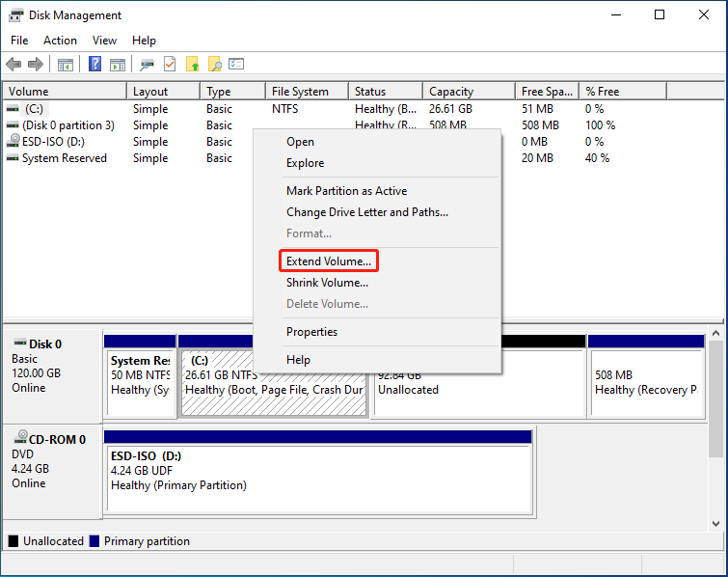Sort by the Volume column header

pyautogui.click(x=65, y=91)
